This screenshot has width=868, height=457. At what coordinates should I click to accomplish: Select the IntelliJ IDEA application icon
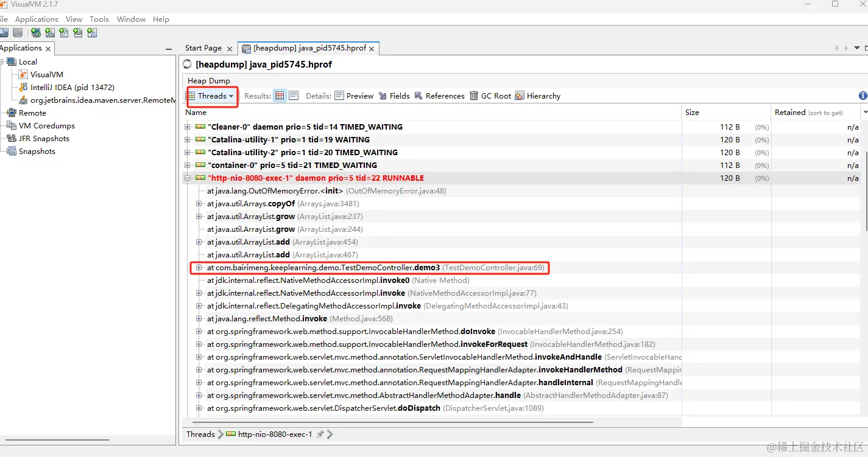(23, 87)
